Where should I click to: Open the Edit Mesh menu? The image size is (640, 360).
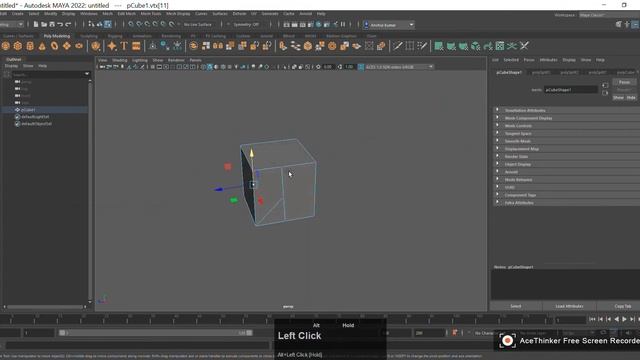click(127, 14)
